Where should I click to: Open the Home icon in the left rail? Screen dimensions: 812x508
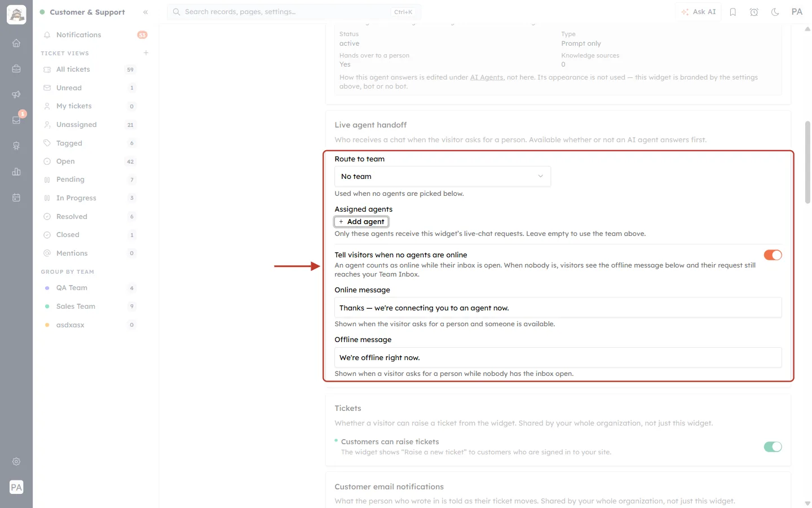point(16,43)
